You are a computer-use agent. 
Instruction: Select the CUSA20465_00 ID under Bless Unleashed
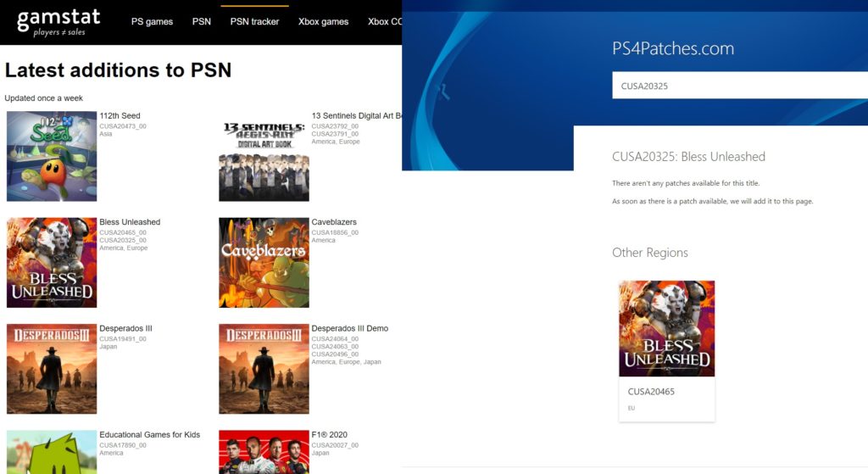pyautogui.click(x=123, y=232)
